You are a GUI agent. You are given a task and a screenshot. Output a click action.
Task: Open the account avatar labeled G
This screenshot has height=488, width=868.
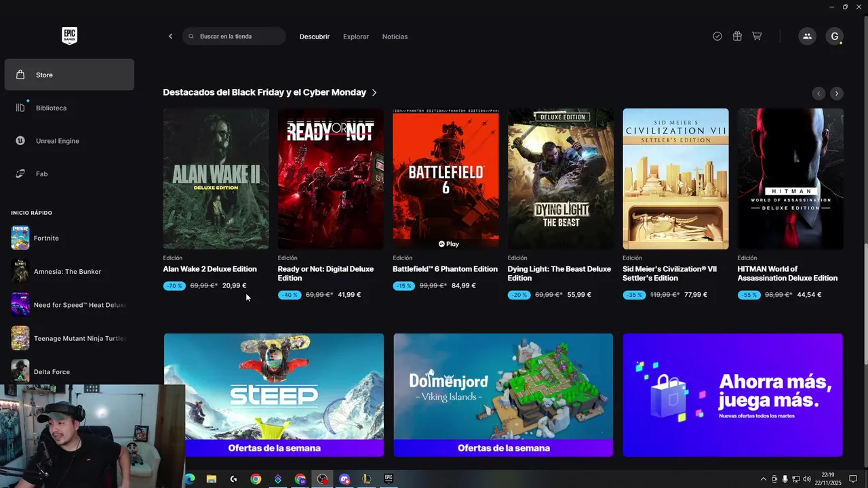pyautogui.click(x=835, y=37)
